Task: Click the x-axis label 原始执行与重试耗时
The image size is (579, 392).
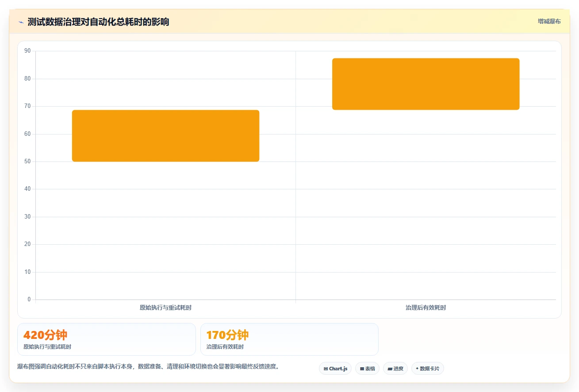Action: [x=165, y=307]
